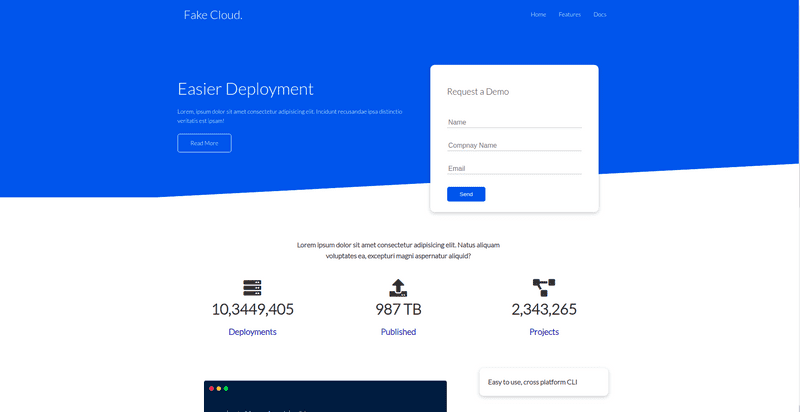Click the Published label
The height and width of the screenshot is (412, 800).
pos(398,332)
